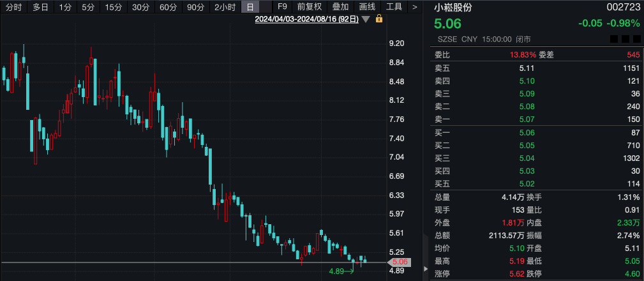Switch chart to 1分 interval
644x281 pixels.
tap(64, 7)
